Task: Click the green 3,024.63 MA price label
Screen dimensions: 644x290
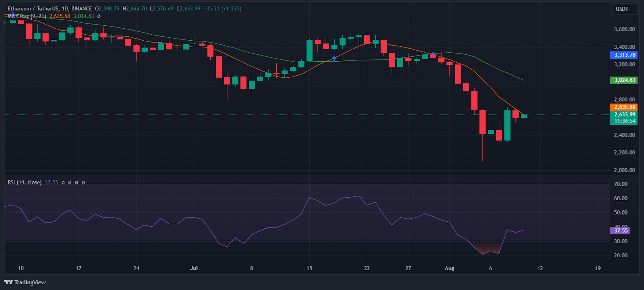Action: click(624, 80)
